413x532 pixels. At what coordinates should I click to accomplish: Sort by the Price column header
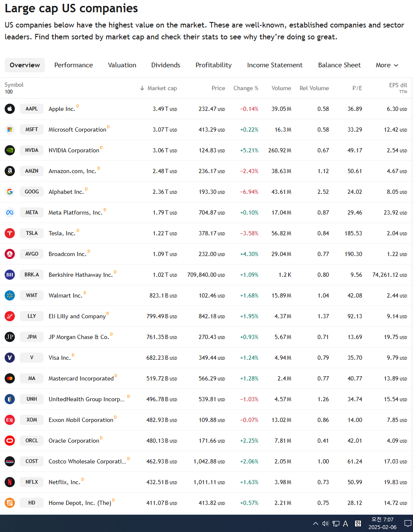[x=218, y=88]
